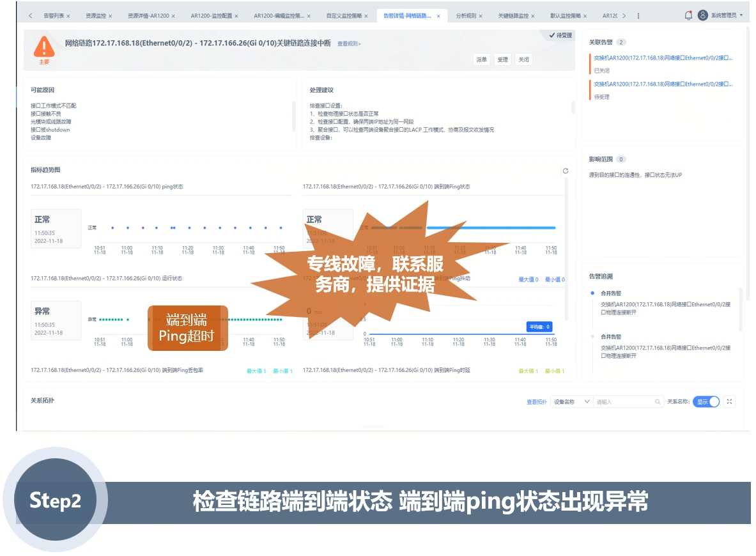Switch to the 资源监控 tab
Viewport: 756px width, 556px height.
(x=95, y=16)
